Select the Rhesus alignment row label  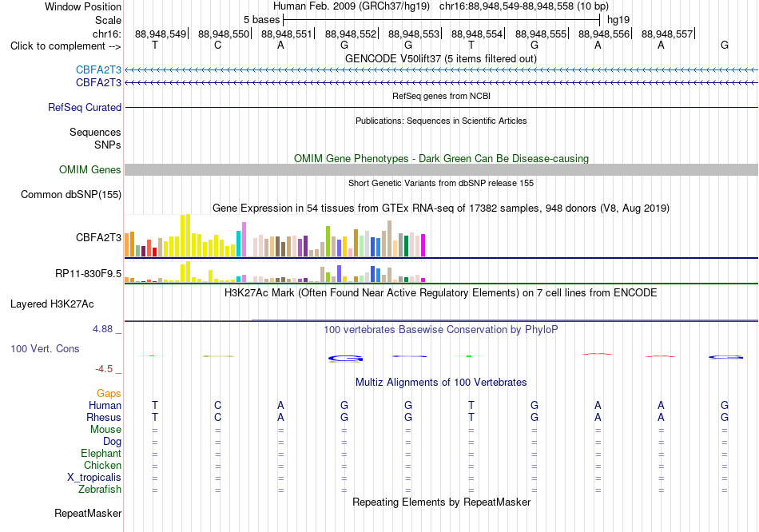pos(104,417)
